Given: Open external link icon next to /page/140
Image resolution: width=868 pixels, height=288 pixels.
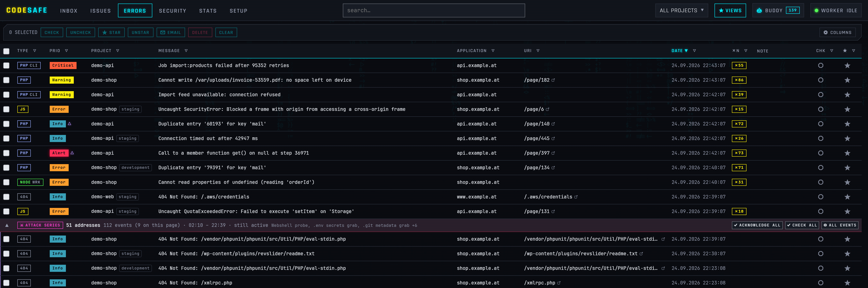Looking at the screenshot, I should (553, 124).
